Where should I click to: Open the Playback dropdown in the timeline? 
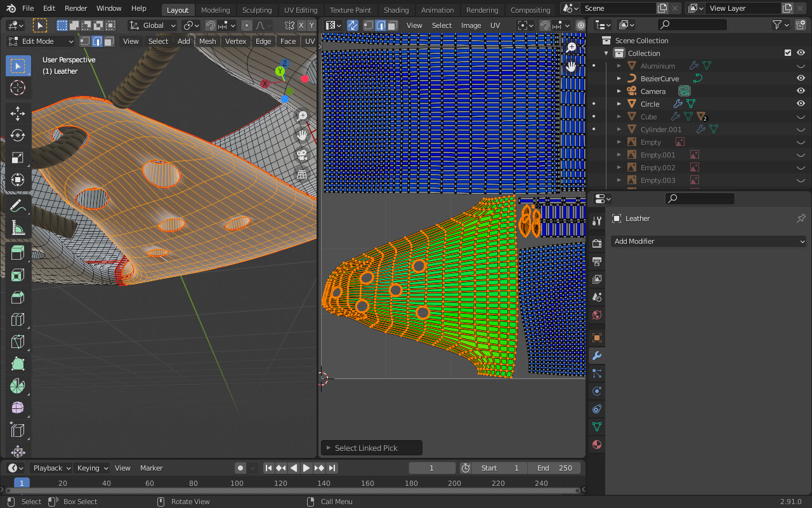(x=52, y=468)
